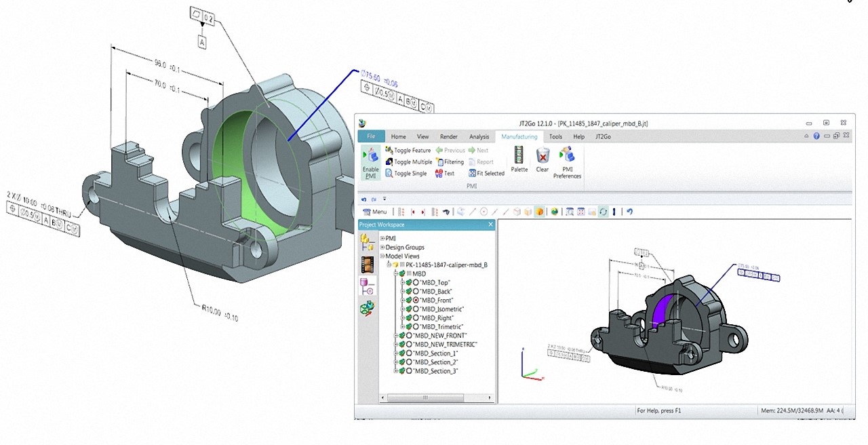Switch to the Analysis ribbon tab

[479, 136]
